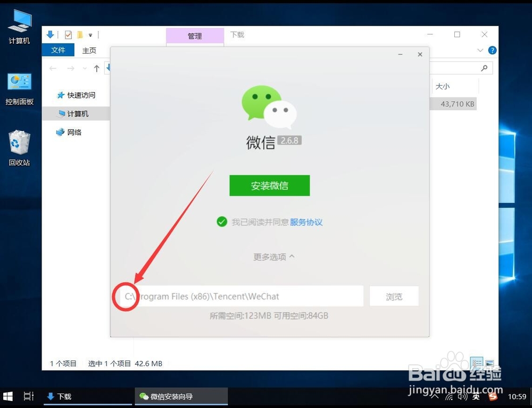Click the Sogou input method tray icon

coord(493,396)
